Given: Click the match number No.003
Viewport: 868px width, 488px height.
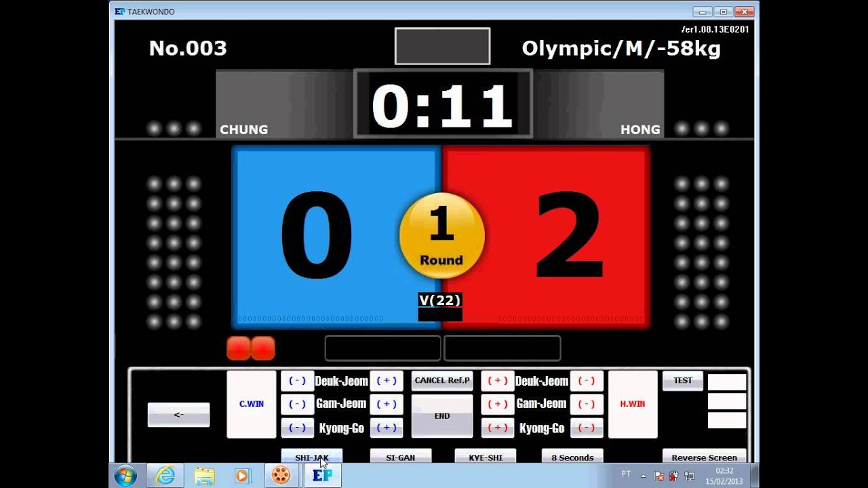Looking at the screenshot, I should tap(188, 49).
